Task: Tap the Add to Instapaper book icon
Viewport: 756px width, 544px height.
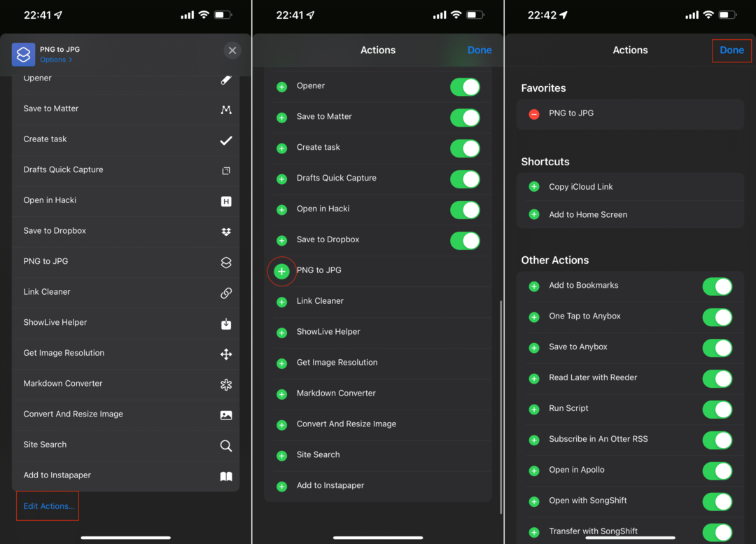Action: click(225, 476)
